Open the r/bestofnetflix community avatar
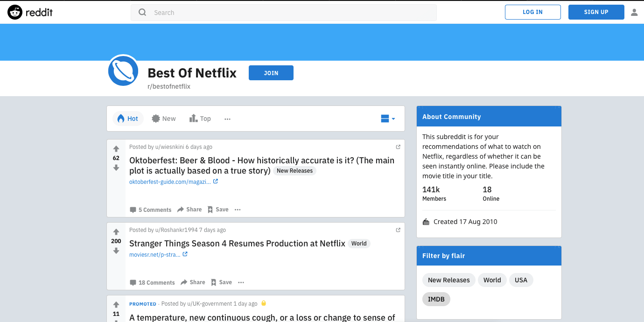 [123, 70]
